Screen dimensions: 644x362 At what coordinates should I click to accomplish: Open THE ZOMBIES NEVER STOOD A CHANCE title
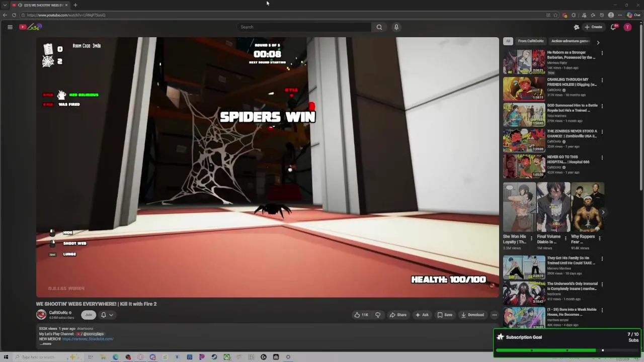point(572,133)
